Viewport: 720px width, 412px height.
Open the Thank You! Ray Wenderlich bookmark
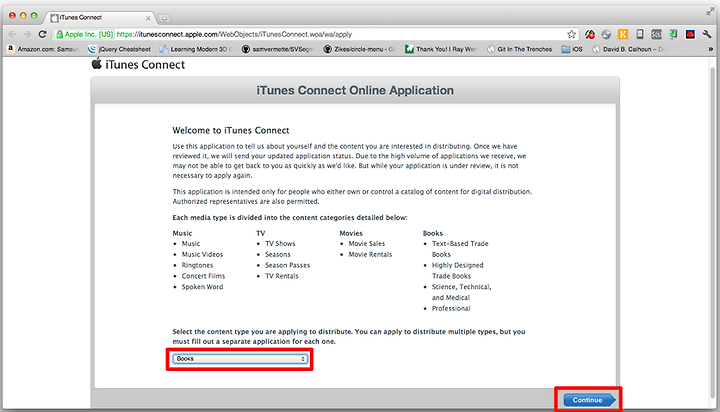coord(441,49)
